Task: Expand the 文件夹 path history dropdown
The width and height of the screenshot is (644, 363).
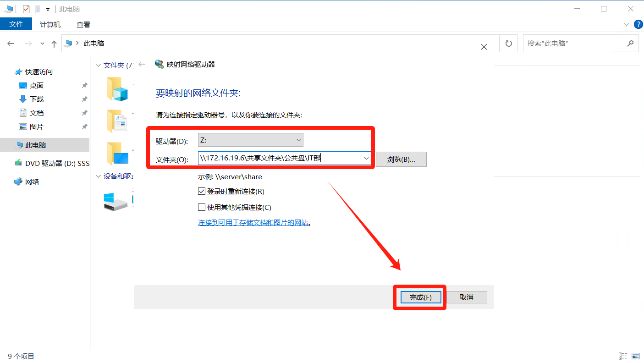Action: (x=366, y=159)
